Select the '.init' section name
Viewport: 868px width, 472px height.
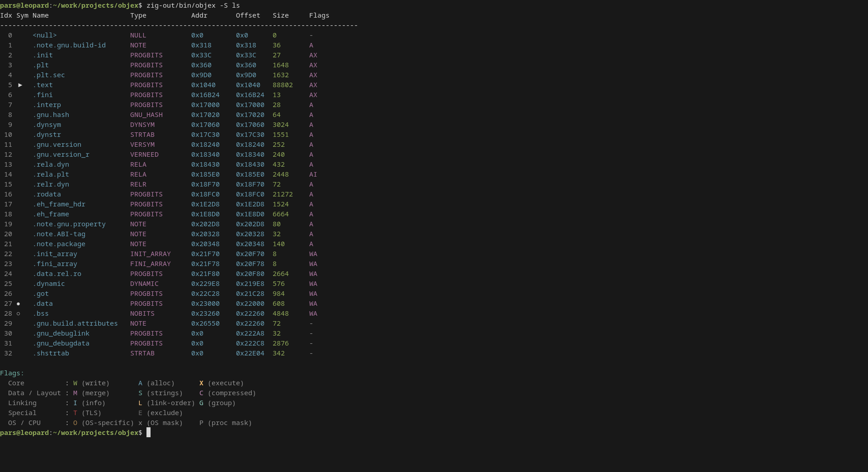tap(42, 55)
